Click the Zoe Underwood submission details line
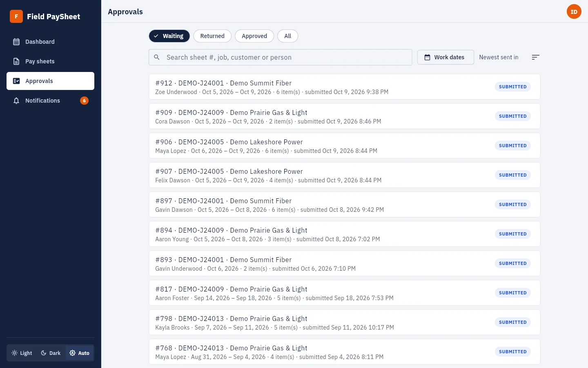Image resolution: width=588 pixels, height=368 pixels. click(x=272, y=92)
